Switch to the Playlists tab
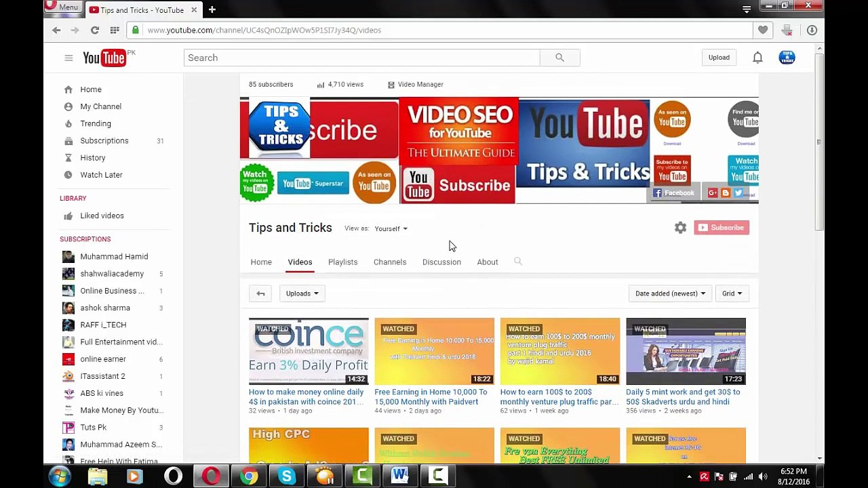The width and height of the screenshot is (868, 488). point(342,262)
